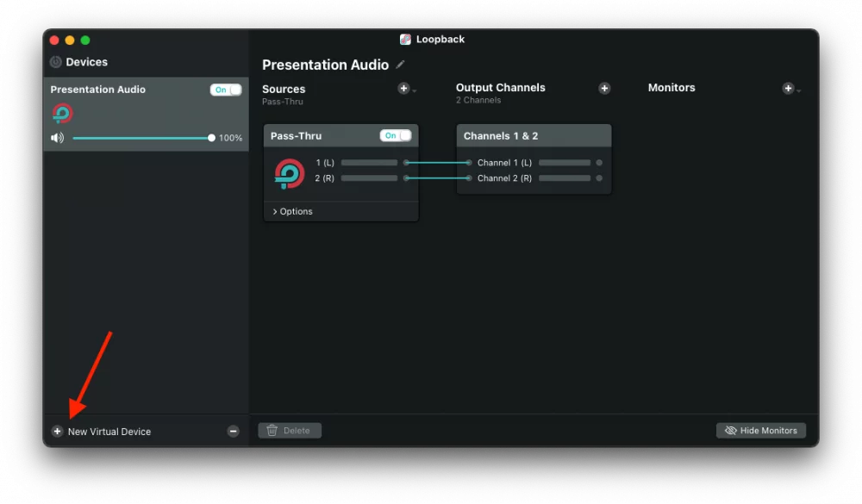Click the Loopback icon in the Pass-Thru source
862x504 pixels.
[289, 174]
